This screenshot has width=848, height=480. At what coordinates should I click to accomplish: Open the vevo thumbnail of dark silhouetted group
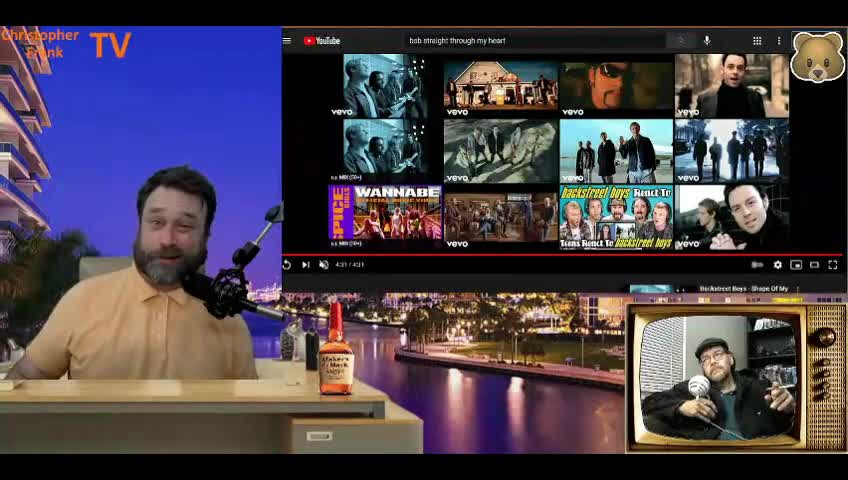(x=732, y=151)
